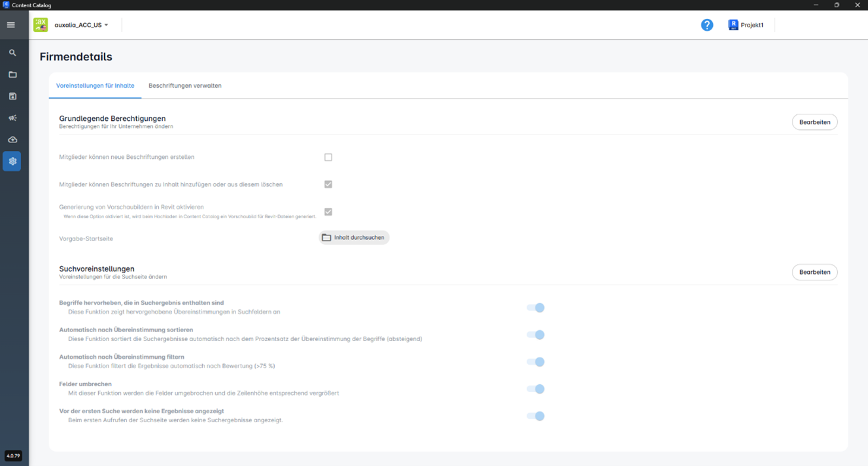Open the Projekt1 project selector
Image resolution: width=868 pixels, height=466 pixels.
pos(746,25)
